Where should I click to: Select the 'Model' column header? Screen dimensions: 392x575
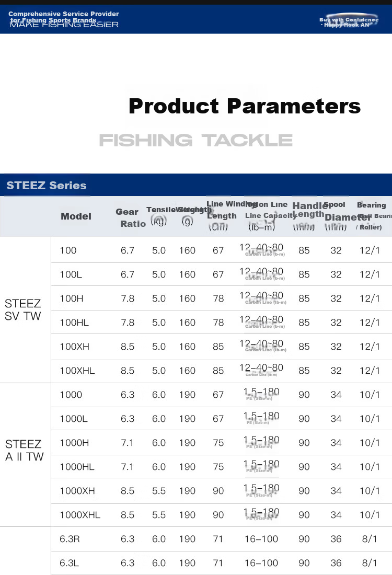click(x=76, y=216)
